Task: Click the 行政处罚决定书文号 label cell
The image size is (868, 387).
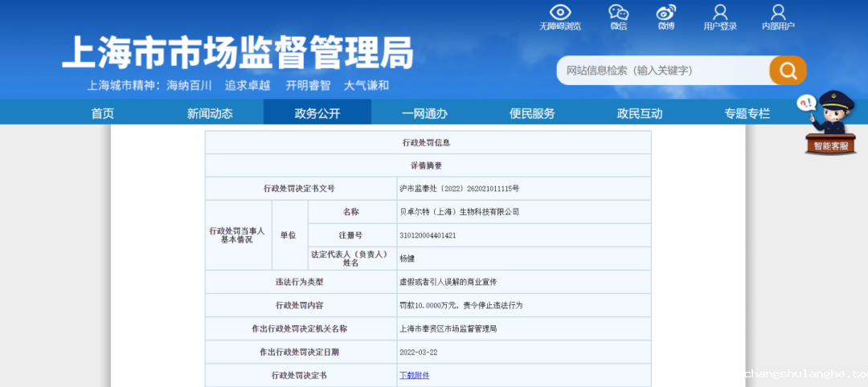Action: 300,189
